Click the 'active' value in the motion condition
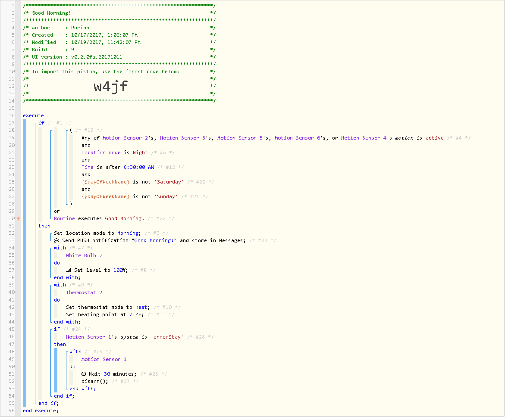 tap(434, 138)
